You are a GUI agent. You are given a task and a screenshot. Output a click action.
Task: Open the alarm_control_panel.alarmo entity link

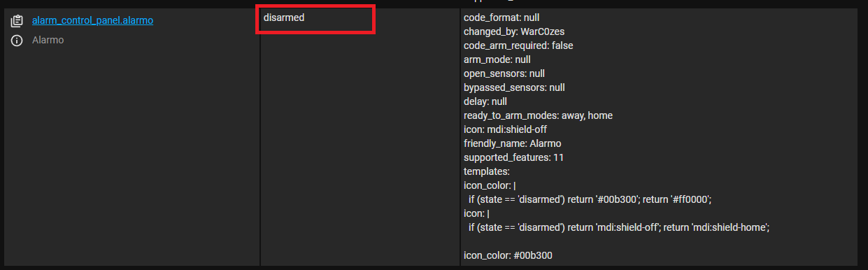(x=92, y=21)
